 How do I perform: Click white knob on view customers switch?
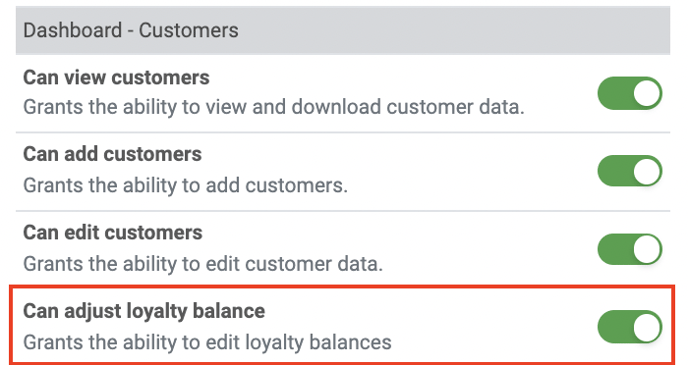[646, 93]
